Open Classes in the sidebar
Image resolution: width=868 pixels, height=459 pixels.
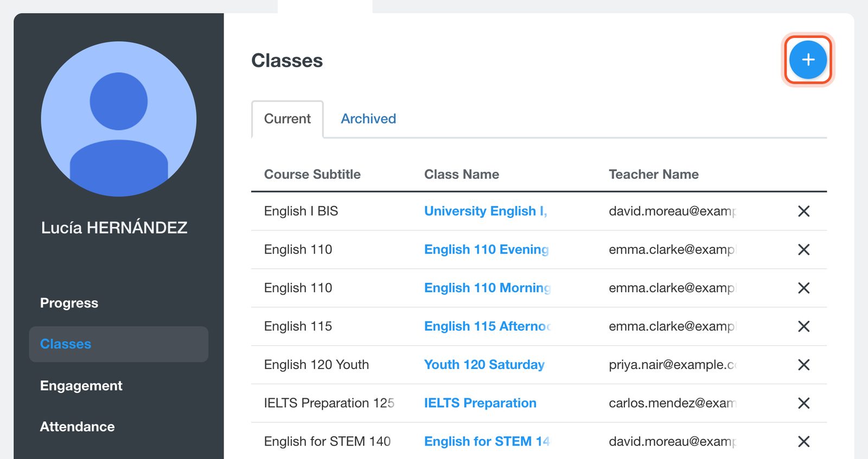tap(119, 344)
